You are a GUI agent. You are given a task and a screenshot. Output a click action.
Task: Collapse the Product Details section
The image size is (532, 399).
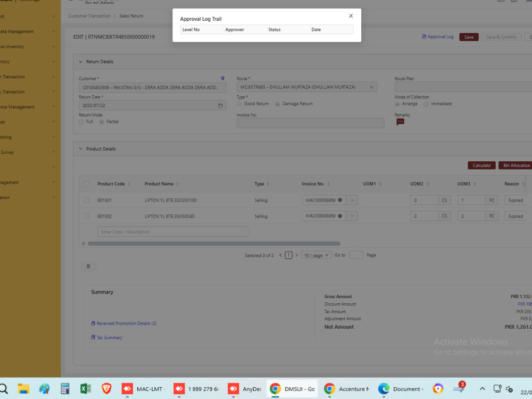(81, 149)
